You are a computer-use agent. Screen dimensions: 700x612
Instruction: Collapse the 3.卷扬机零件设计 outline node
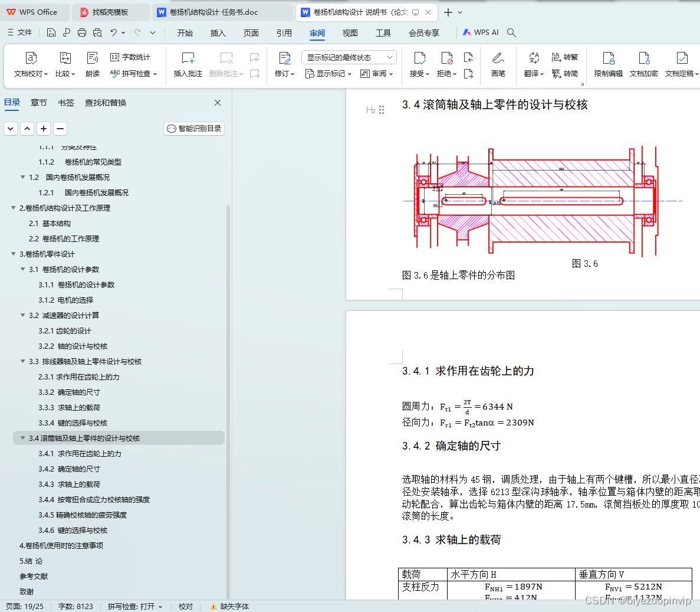point(14,254)
